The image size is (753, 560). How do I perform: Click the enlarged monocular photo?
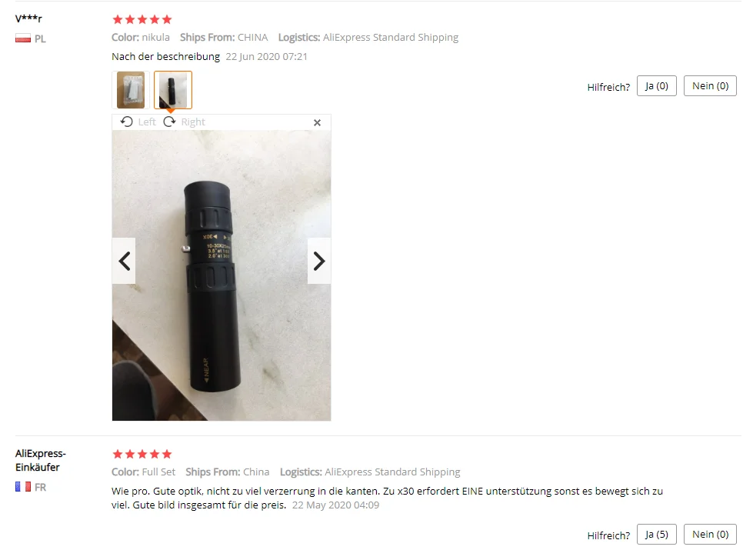click(x=222, y=275)
